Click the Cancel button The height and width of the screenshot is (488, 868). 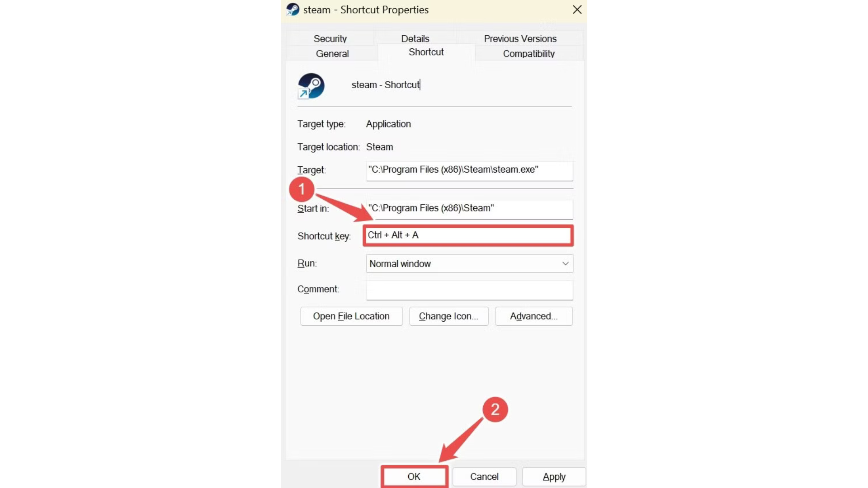coord(484,477)
